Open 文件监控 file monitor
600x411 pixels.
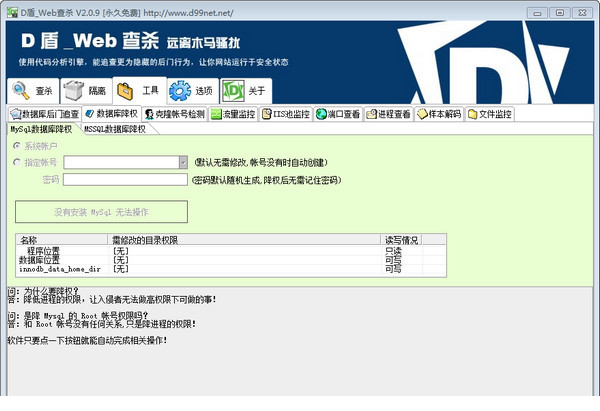[x=490, y=114]
